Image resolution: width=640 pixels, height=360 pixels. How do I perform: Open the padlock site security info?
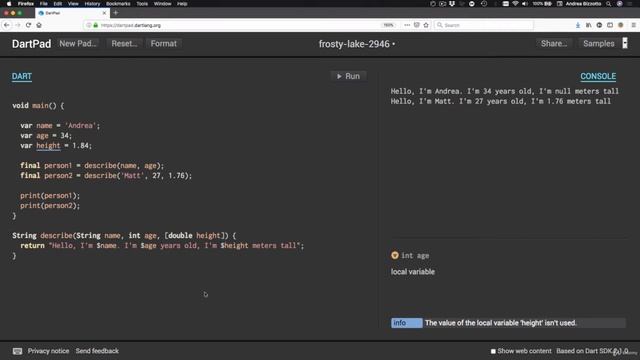96,25
